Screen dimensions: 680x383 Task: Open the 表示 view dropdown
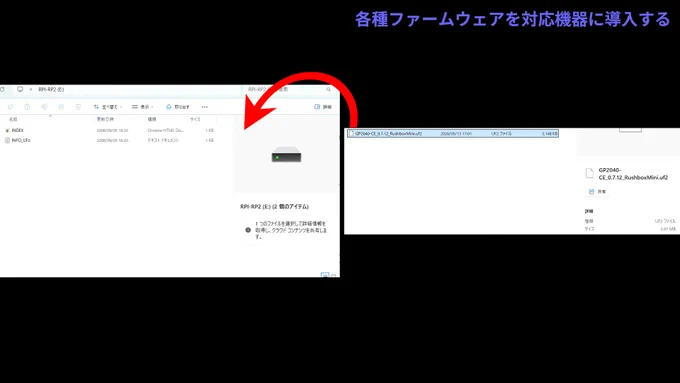point(143,107)
